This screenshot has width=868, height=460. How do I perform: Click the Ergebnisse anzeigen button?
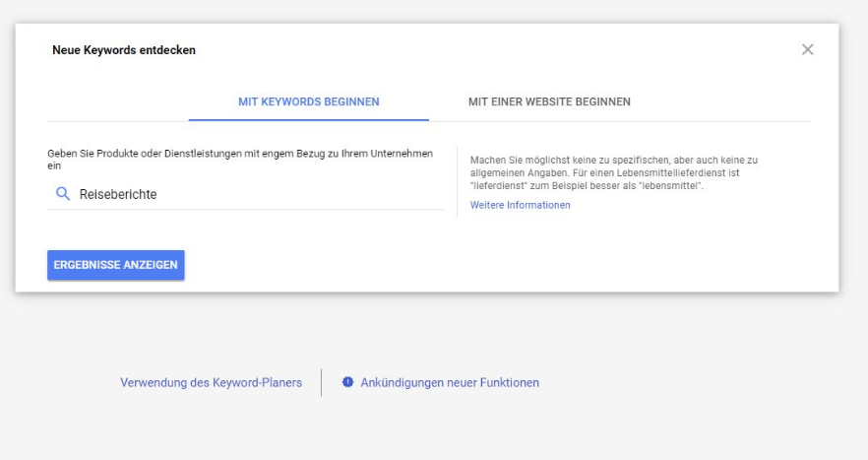[x=116, y=265]
